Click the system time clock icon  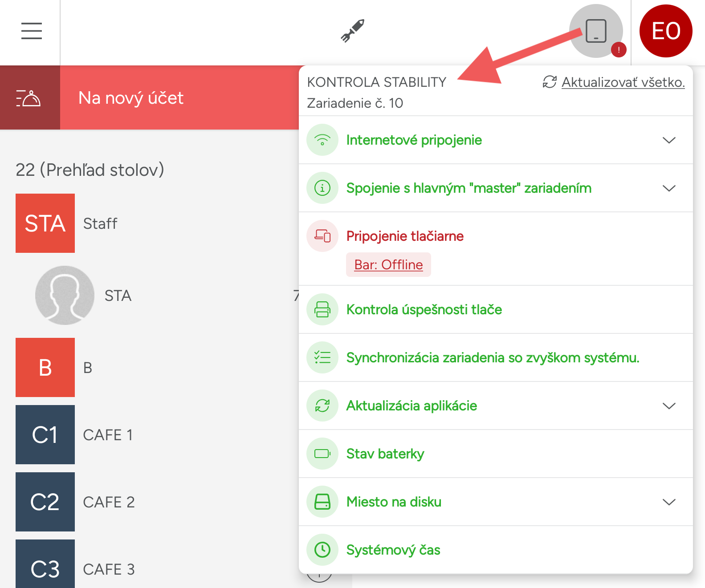[322, 550]
